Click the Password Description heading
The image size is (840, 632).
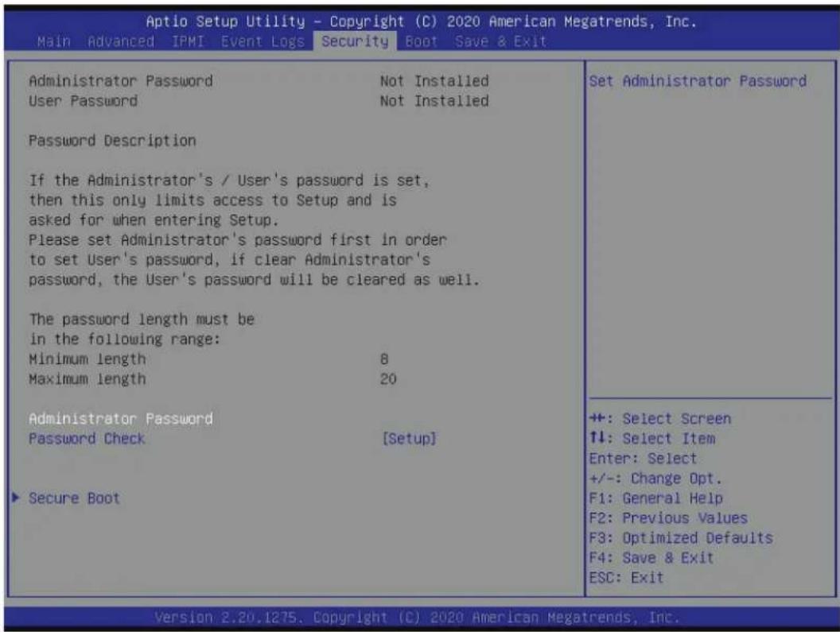(x=112, y=141)
